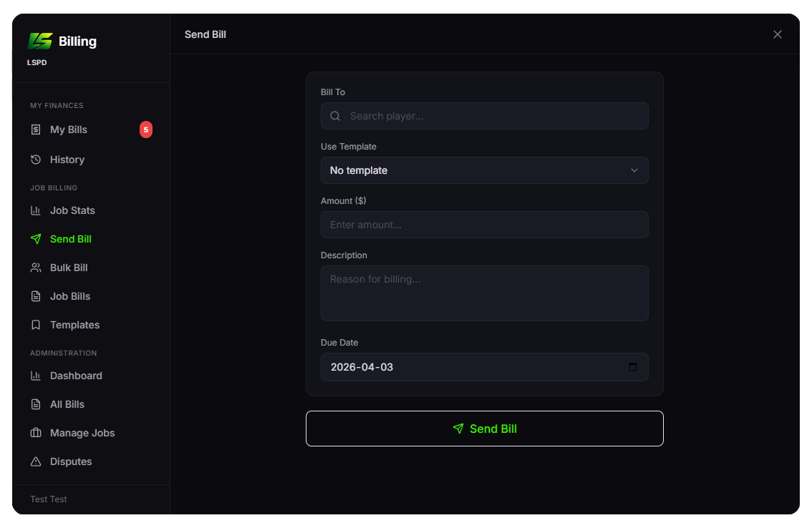The image size is (812, 528).
Task: Click the Templates bookmark icon
Action: [36, 325]
